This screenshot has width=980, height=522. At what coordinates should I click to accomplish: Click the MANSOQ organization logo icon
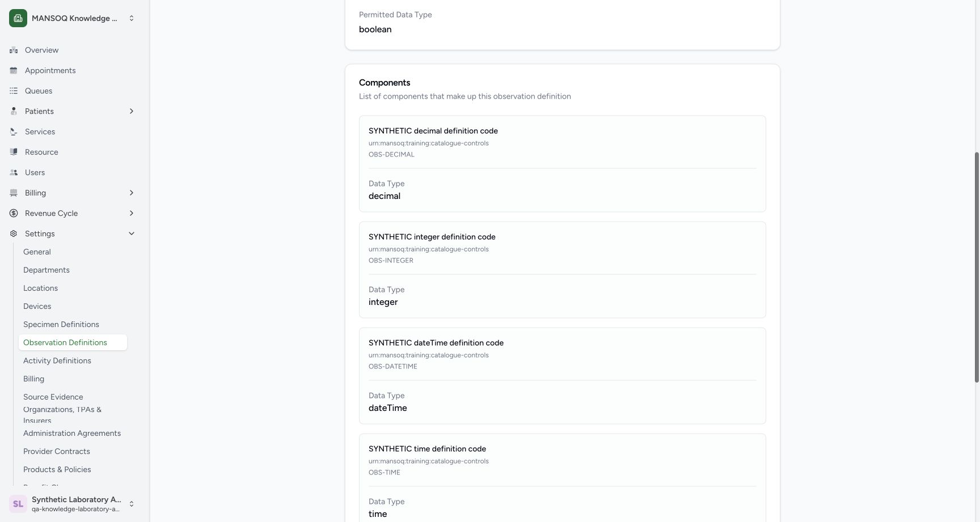pos(18,18)
